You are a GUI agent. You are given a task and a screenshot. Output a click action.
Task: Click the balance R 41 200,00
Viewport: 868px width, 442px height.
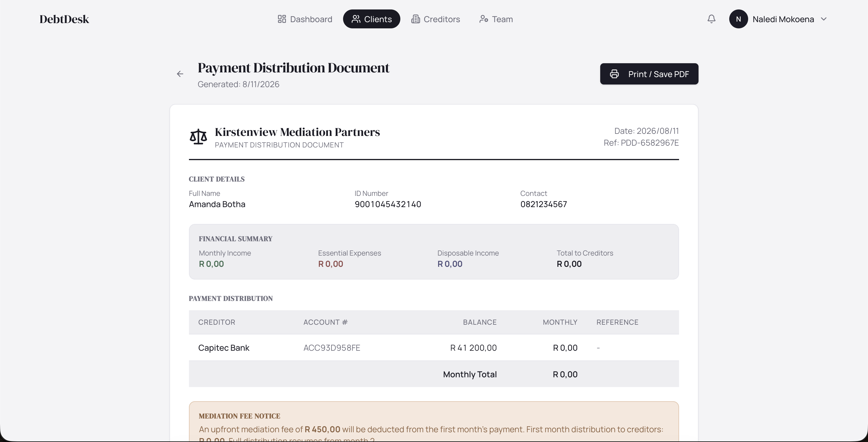474,347
